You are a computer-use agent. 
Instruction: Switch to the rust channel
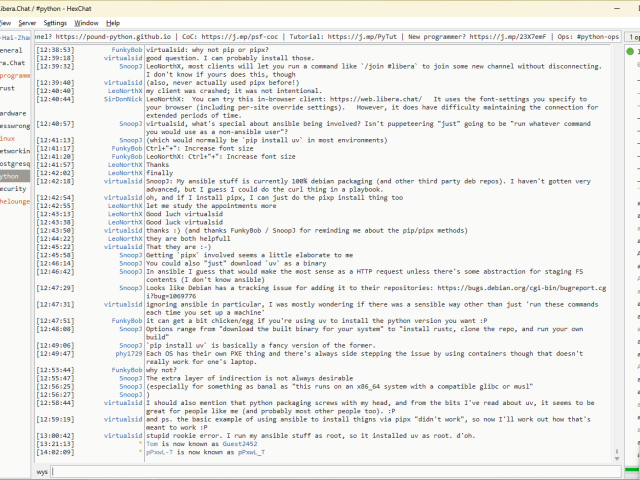(8, 88)
